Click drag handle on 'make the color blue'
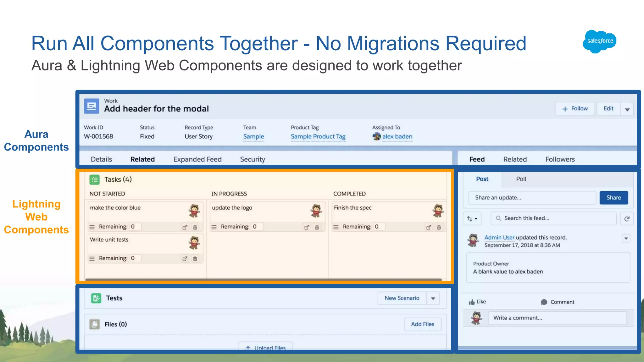644x362 pixels. click(x=92, y=227)
